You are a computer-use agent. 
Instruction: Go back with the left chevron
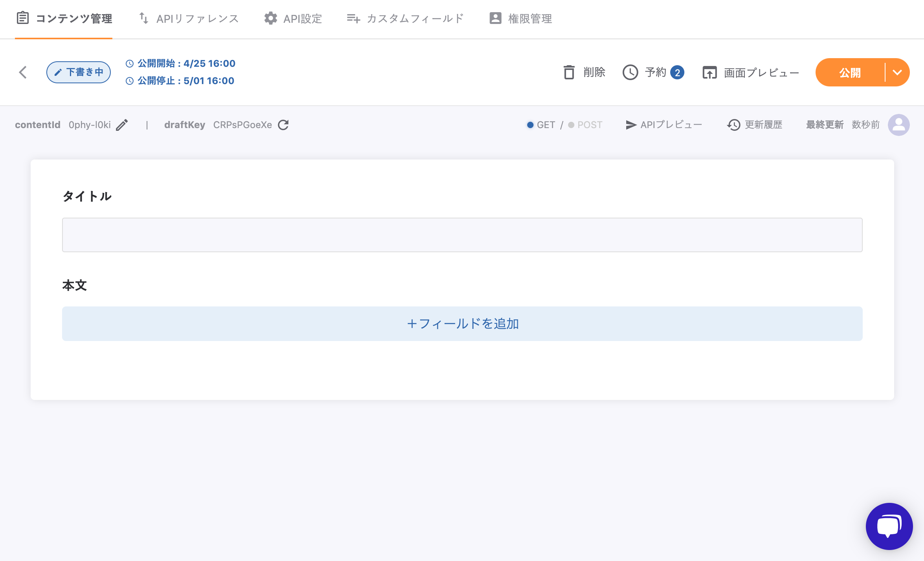pyautogui.click(x=23, y=72)
